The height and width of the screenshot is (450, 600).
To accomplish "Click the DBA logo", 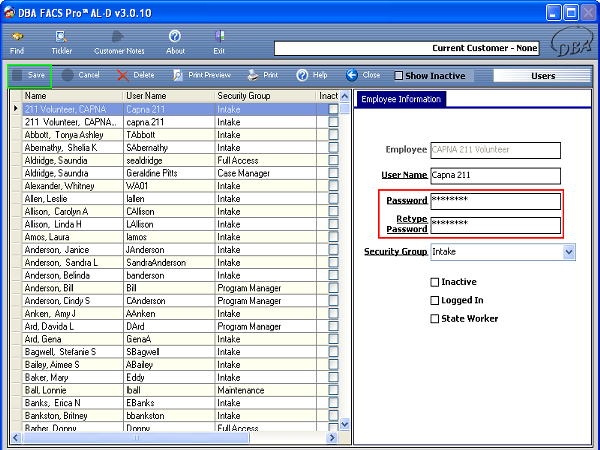I will coord(571,42).
